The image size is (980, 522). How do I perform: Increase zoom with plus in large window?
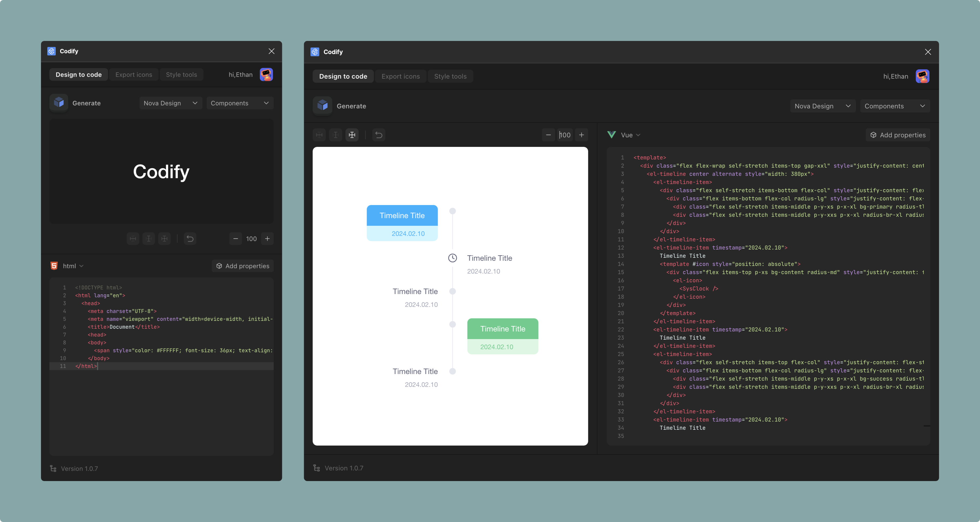pos(581,135)
